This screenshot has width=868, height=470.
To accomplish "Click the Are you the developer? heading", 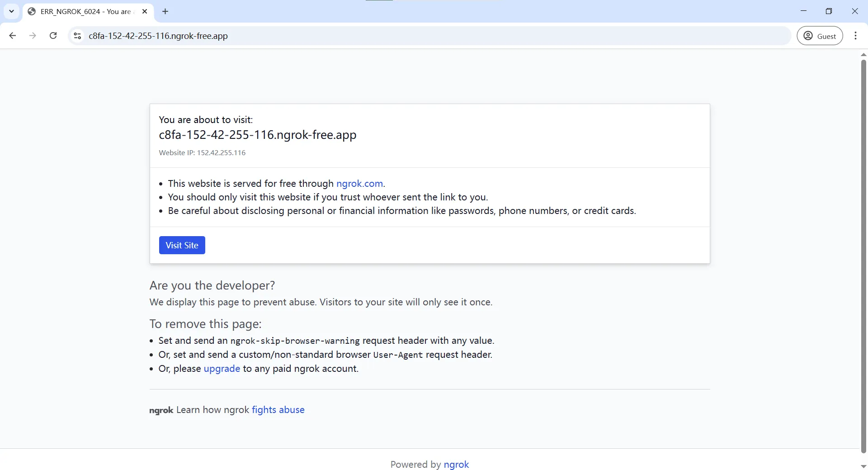I will (212, 285).
